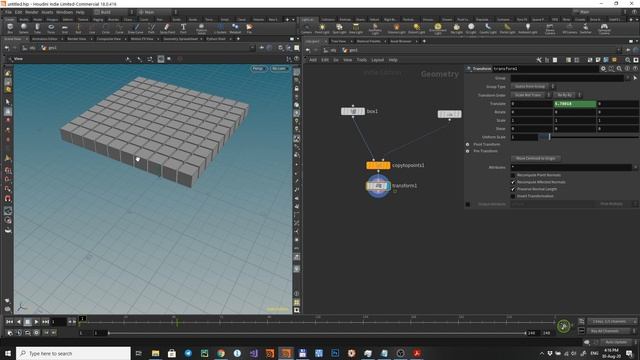Select the Font shelf tool
This screenshot has height=360, width=640.
[x=183, y=28]
